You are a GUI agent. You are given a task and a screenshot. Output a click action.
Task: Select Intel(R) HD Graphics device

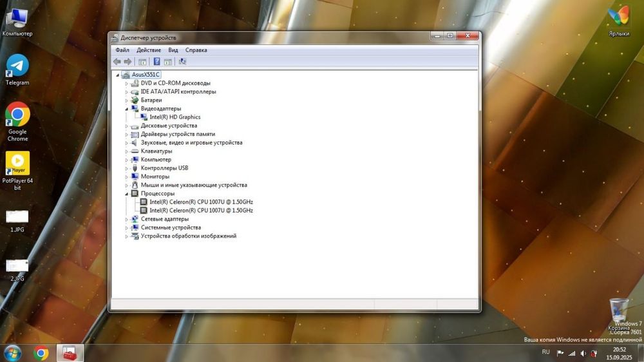pyautogui.click(x=175, y=117)
